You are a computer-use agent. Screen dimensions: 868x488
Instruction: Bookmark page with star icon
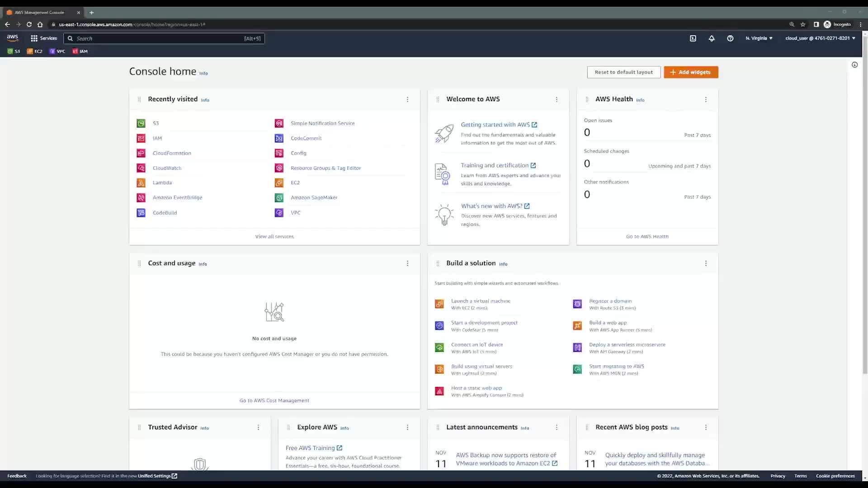(x=803, y=24)
